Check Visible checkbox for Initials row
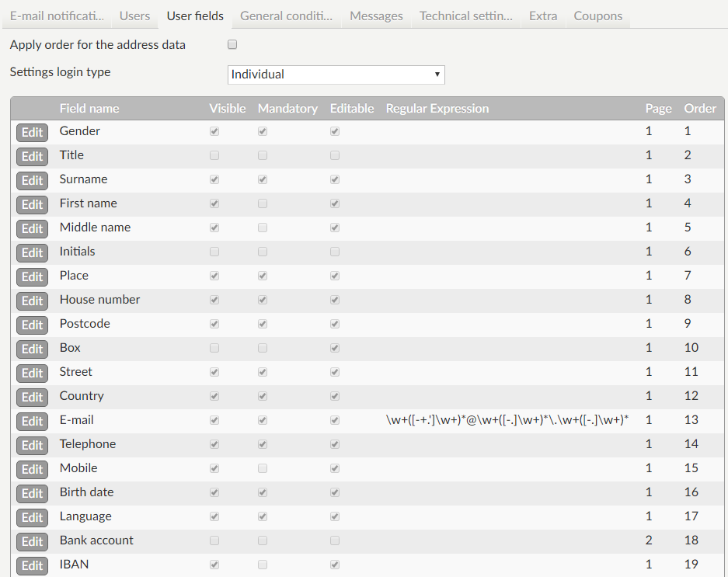The width and height of the screenshot is (728, 577). click(x=214, y=252)
